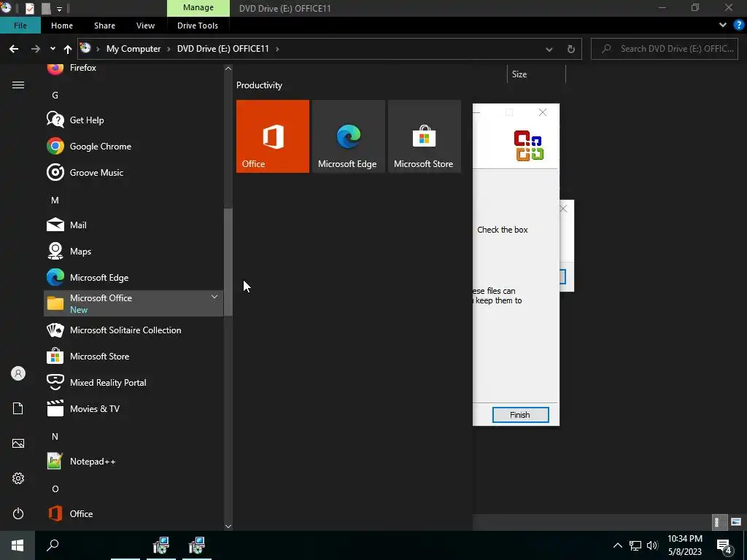Expand the ribbon chevron
The image size is (747, 560).
tap(723, 26)
